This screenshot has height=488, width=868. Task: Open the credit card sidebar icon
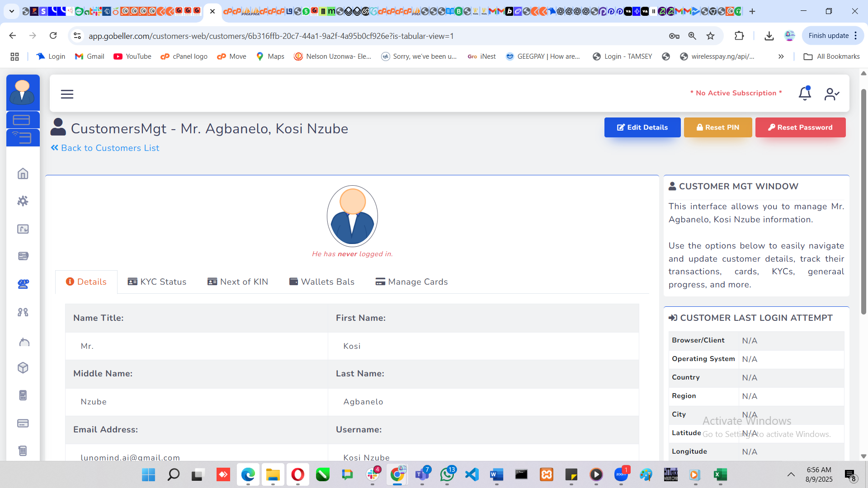click(23, 423)
